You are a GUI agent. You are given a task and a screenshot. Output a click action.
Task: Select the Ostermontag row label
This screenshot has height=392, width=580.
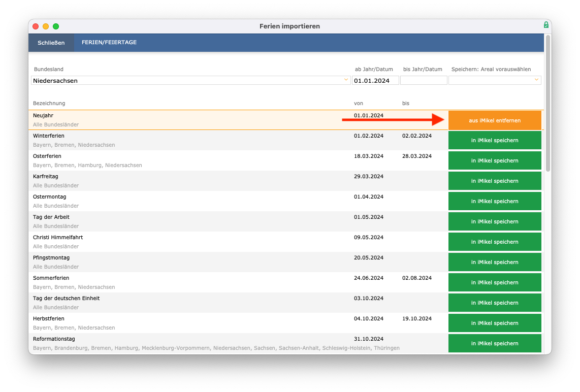coord(50,197)
